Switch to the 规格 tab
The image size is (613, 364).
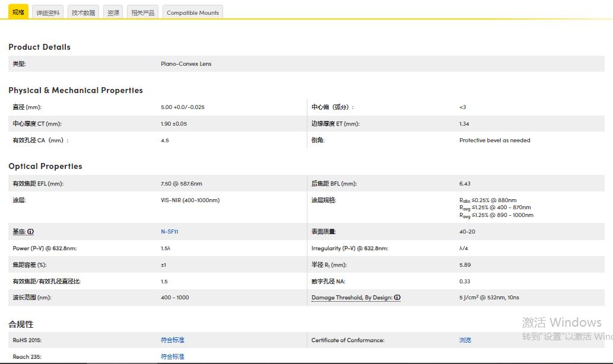pyautogui.click(x=18, y=12)
